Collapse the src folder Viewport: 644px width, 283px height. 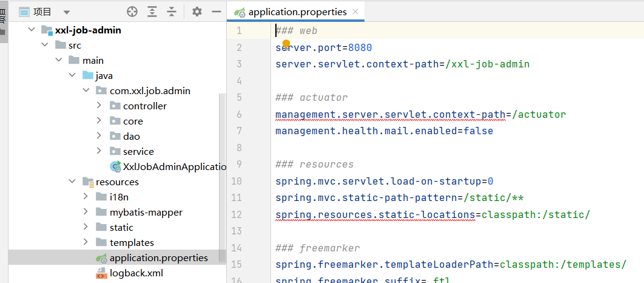(x=45, y=46)
